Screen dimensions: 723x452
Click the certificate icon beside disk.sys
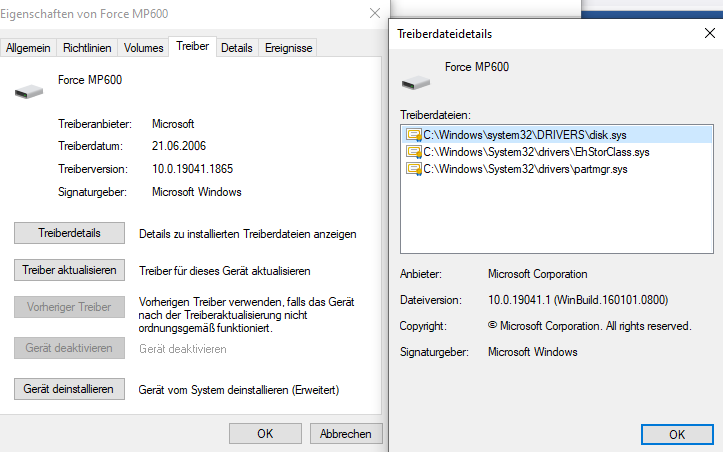[414, 135]
